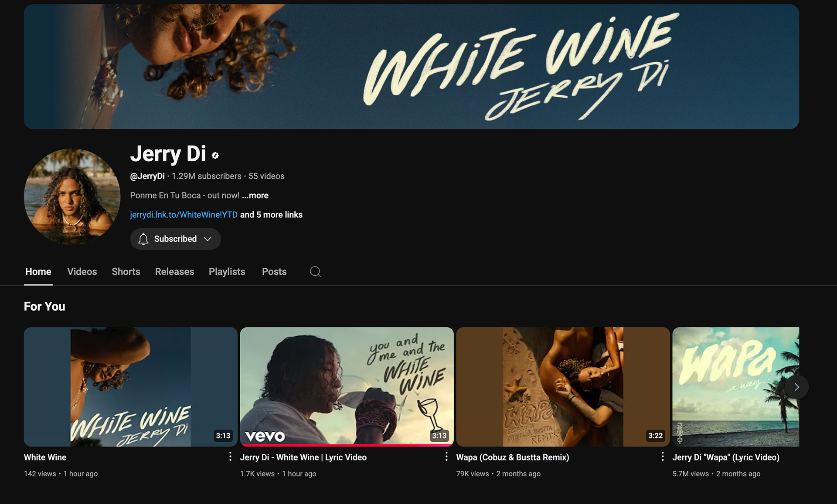Open more options for Wapa Cobuz & Bustta Remix
The width and height of the screenshot is (837, 504).
(663, 457)
